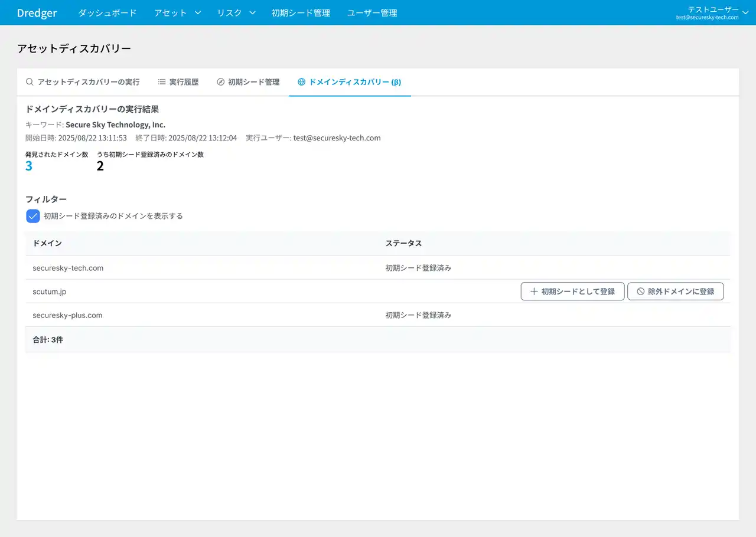Expand the リスク dropdown menu
The height and width of the screenshot is (537, 756).
coord(235,12)
